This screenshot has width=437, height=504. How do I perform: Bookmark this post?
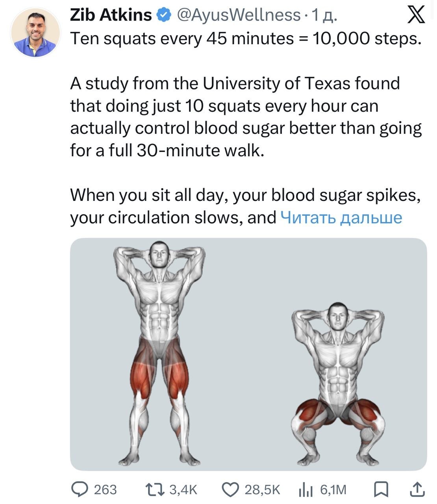pyautogui.click(x=381, y=489)
